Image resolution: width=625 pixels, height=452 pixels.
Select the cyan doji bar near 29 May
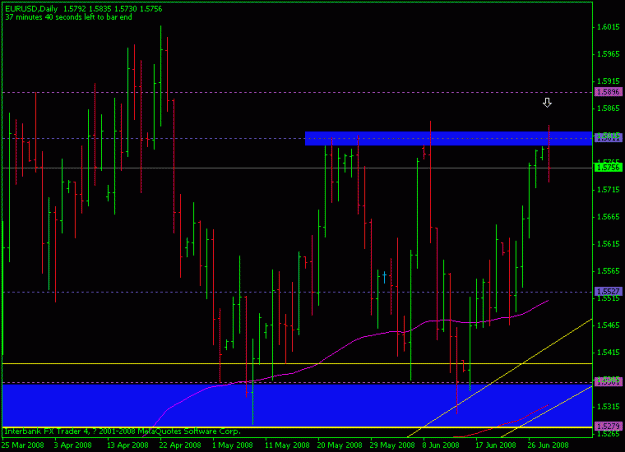[384, 277]
